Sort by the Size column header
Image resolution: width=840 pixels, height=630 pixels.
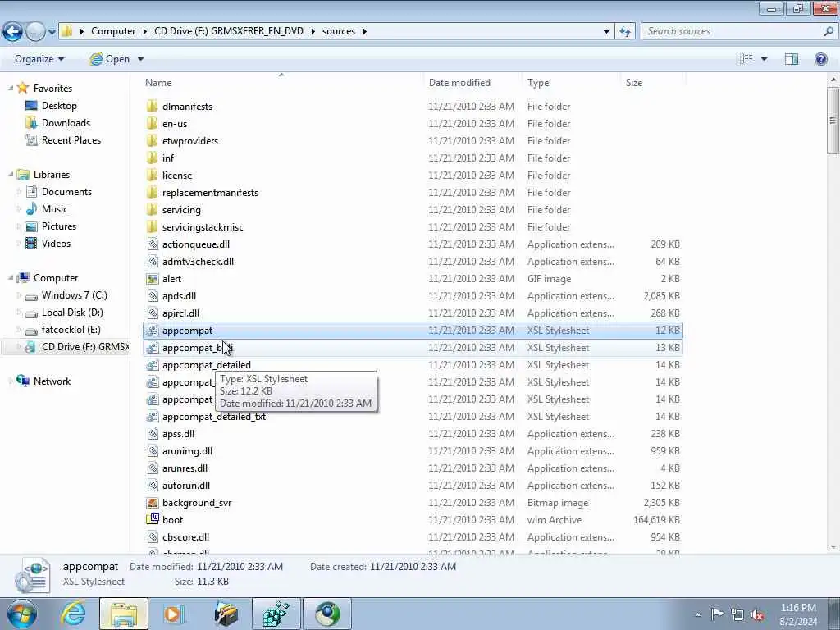[x=634, y=83]
